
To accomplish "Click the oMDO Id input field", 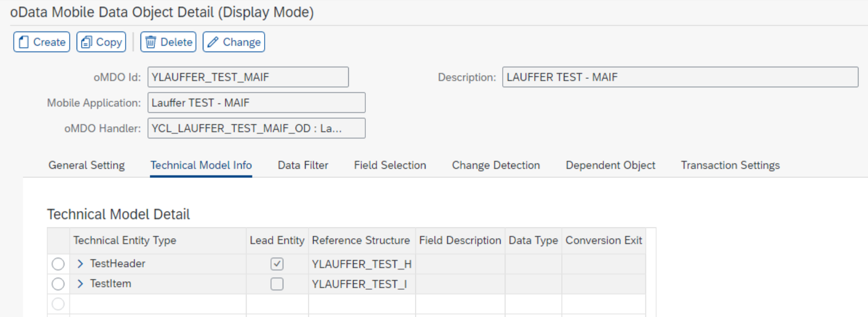I will point(248,77).
